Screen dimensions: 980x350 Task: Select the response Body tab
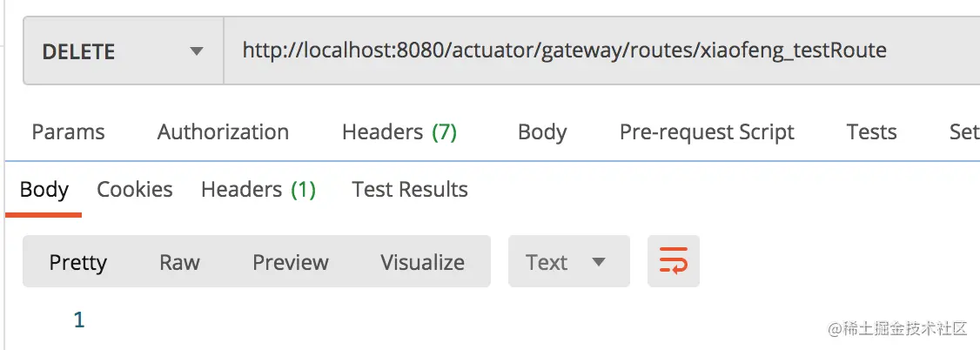click(44, 190)
